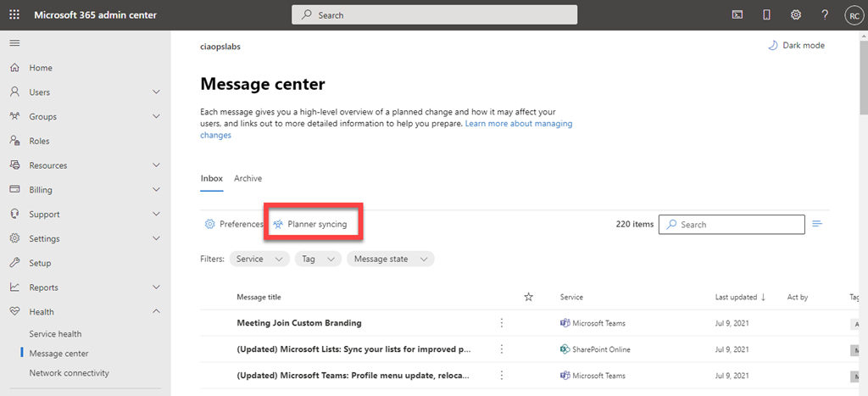Open the settings gear in header
The height and width of the screenshot is (396, 868).
796,15
